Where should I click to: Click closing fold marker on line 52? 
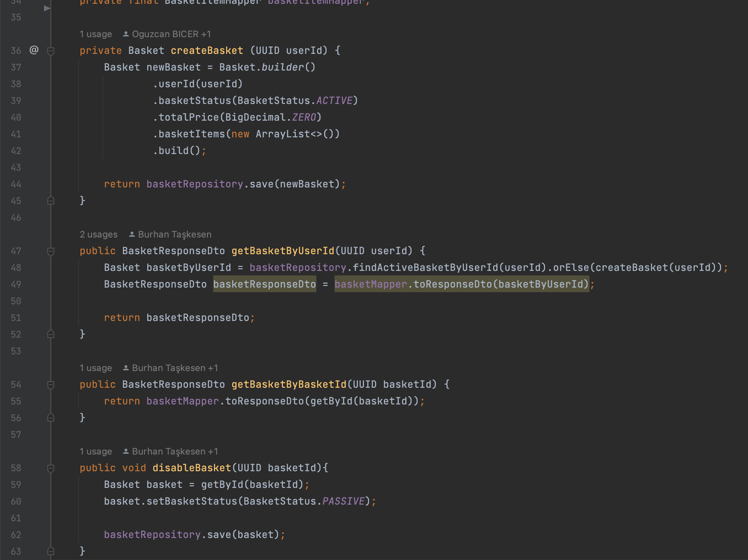(51, 334)
